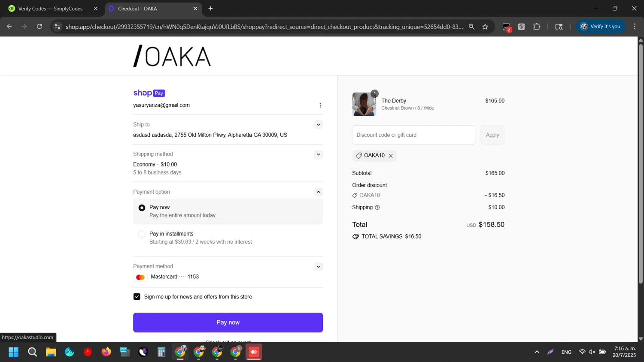Click the Verify it's you profile button
644x362 pixels.
[601, 27]
